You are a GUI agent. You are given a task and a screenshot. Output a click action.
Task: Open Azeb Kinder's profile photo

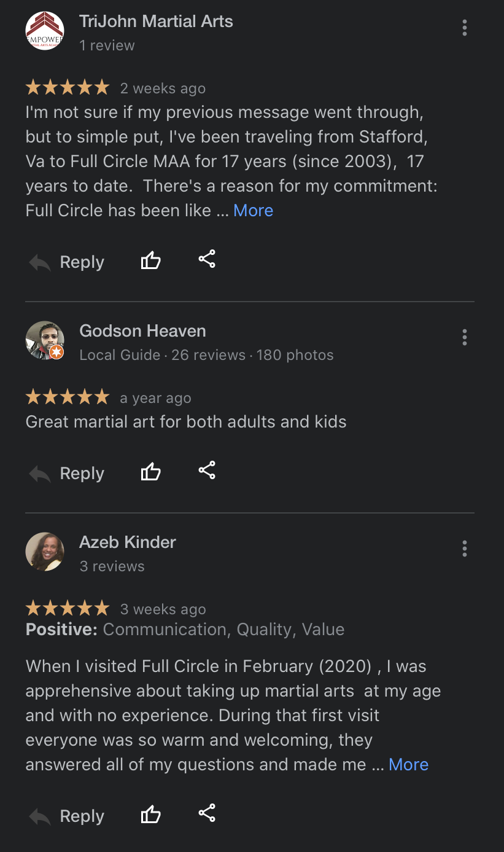point(45,551)
